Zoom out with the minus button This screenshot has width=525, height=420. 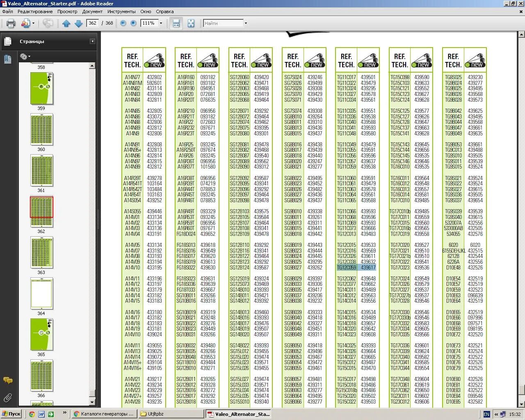(x=123, y=23)
